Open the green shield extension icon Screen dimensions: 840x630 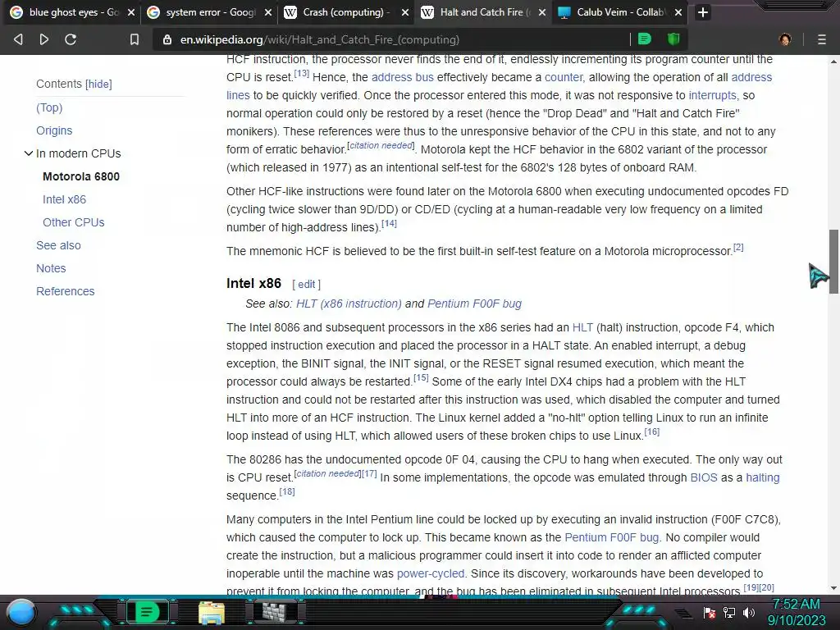click(x=673, y=39)
